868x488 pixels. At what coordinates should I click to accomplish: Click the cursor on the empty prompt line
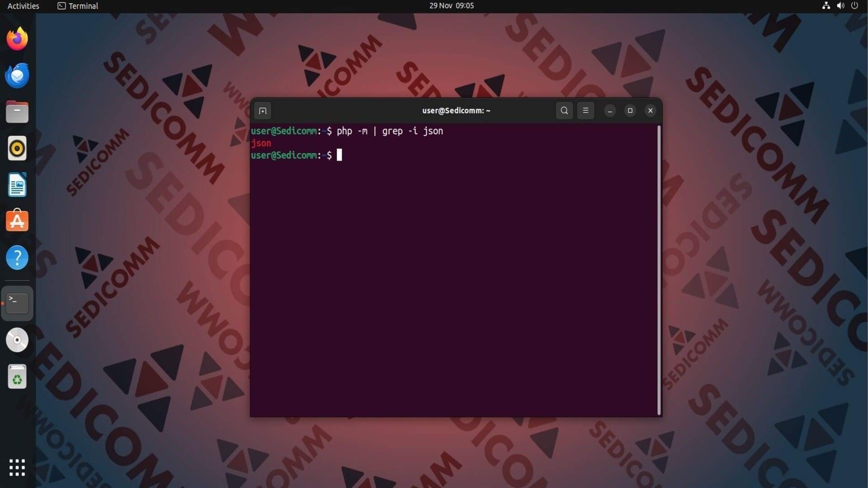340,155
